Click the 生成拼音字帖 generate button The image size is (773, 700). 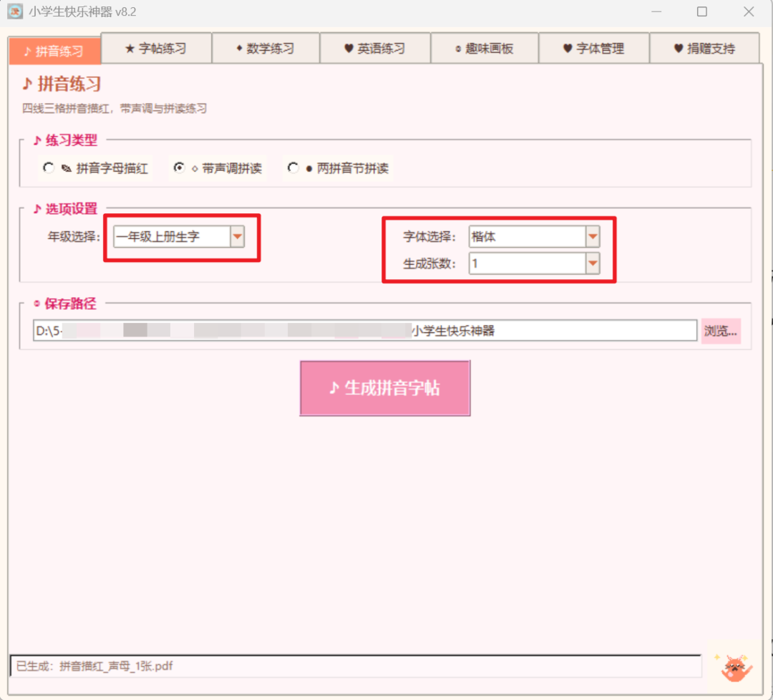coord(385,388)
